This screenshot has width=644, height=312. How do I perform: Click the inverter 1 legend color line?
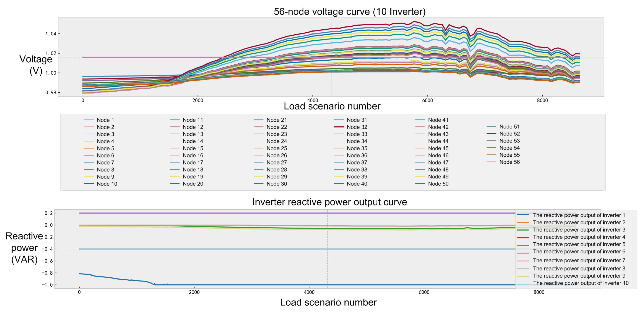coord(523,215)
